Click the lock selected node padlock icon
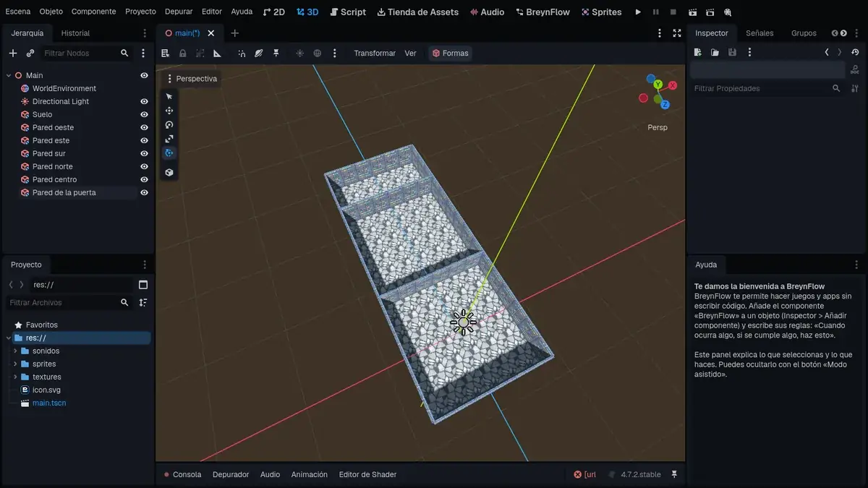868x488 pixels. coord(182,53)
